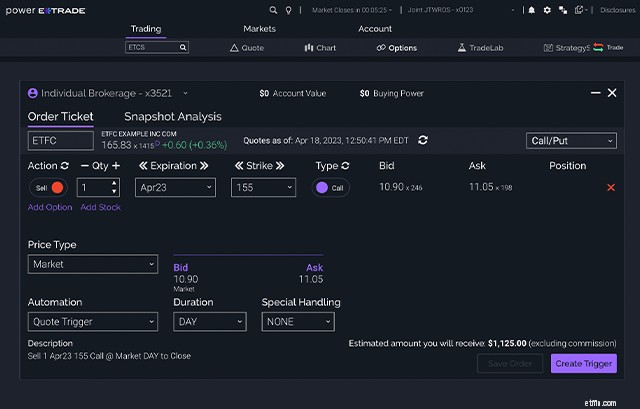Open the Quote Trigger automation dropdown

(x=93, y=322)
